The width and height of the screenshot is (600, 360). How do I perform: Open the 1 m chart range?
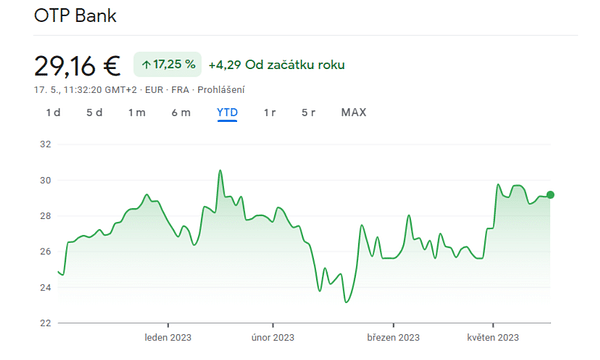tap(137, 112)
